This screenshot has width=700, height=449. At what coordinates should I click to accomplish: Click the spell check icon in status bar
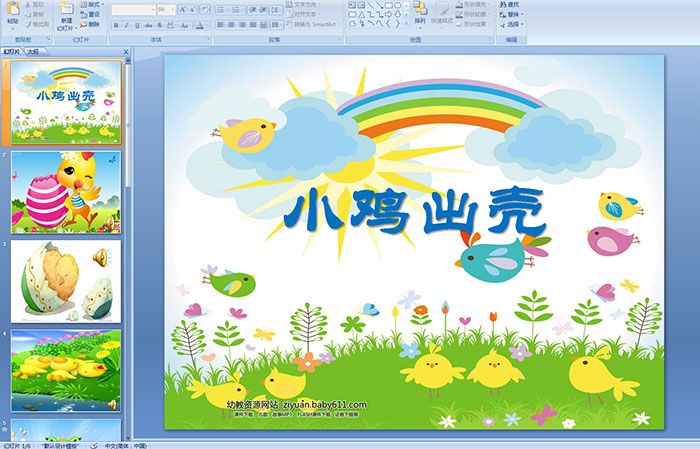(94, 445)
